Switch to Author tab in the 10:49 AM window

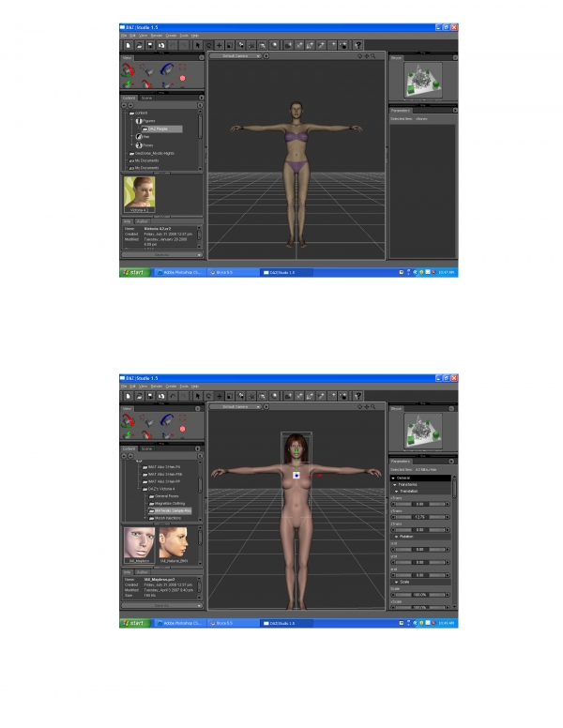(142, 572)
